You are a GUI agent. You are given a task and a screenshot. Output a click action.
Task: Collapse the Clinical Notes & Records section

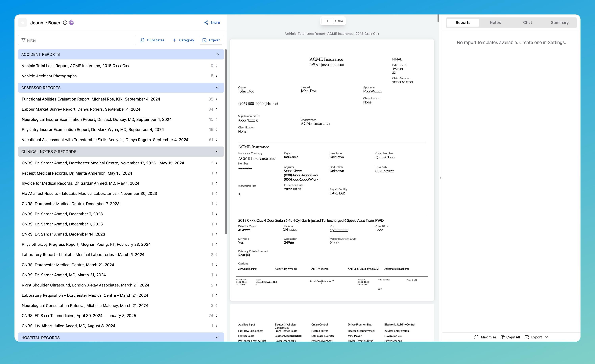[217, 152]
